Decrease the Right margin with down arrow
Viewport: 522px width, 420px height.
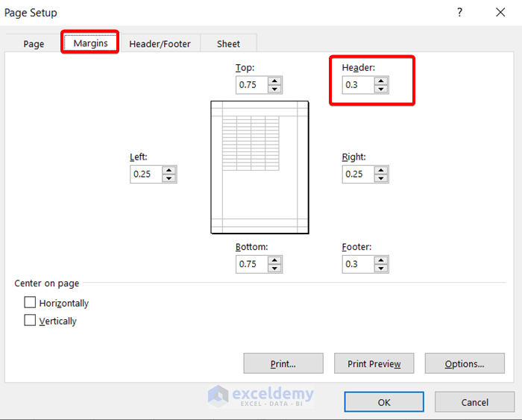pyautogui.click(x=381, y=178)
